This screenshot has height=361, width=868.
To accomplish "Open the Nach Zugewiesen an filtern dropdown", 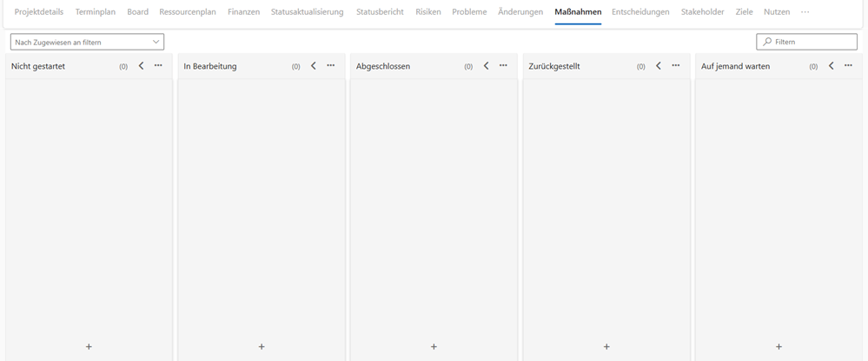I will (87, 42).
